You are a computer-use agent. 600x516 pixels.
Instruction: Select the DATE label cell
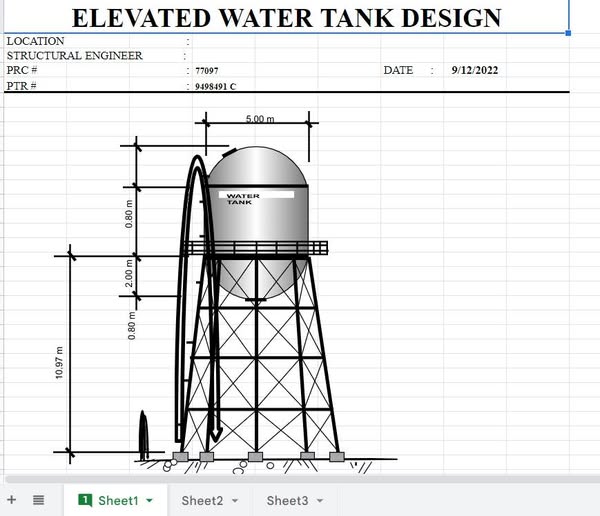tap(398, 71)
